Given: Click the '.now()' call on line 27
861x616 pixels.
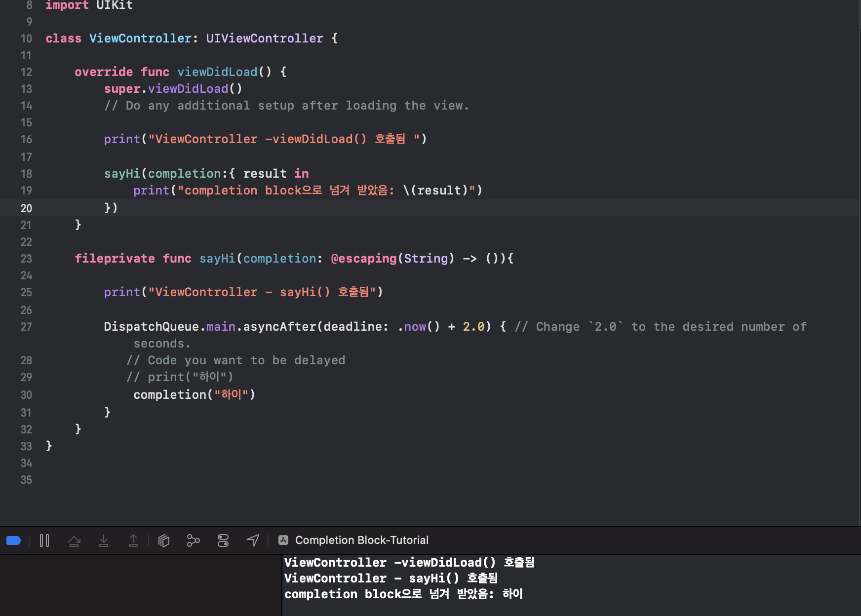Looking at the screenshot, I should [419, 327].
